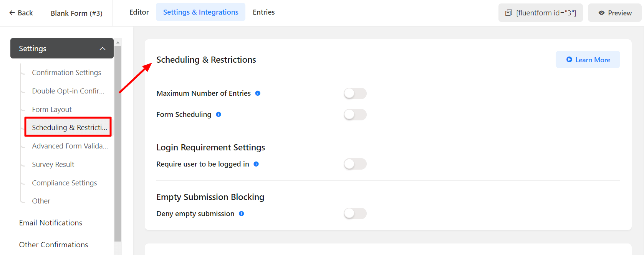644x255 pixels.
Task: Click the Back arrow icon
Action: tap(12, 13)
